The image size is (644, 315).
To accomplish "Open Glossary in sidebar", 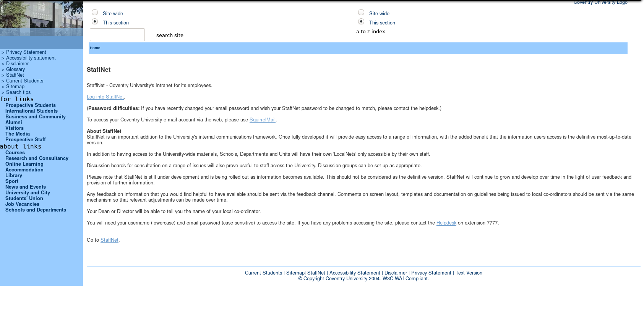I will [15, 69].
